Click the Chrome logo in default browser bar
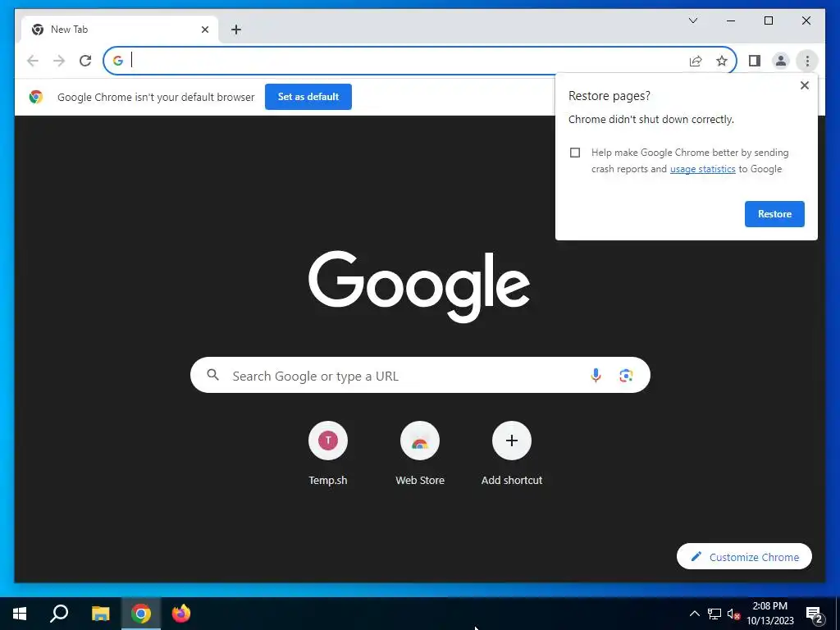 (x=36, y=97)
